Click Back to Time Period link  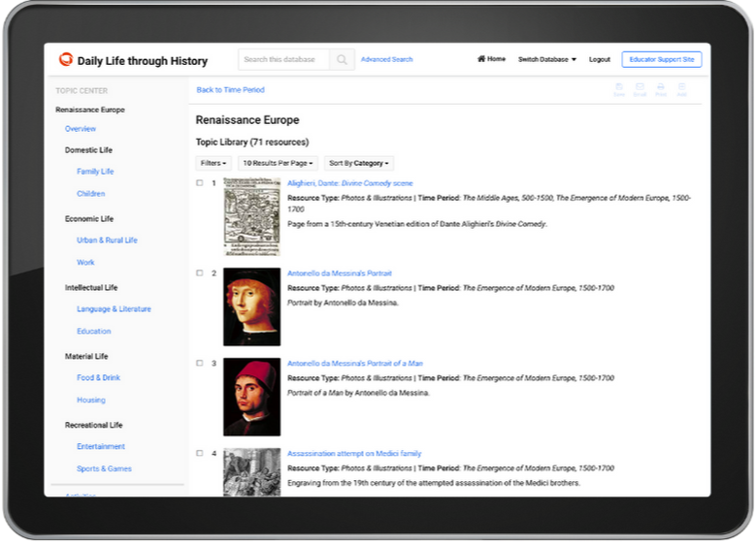pos(230,89)
